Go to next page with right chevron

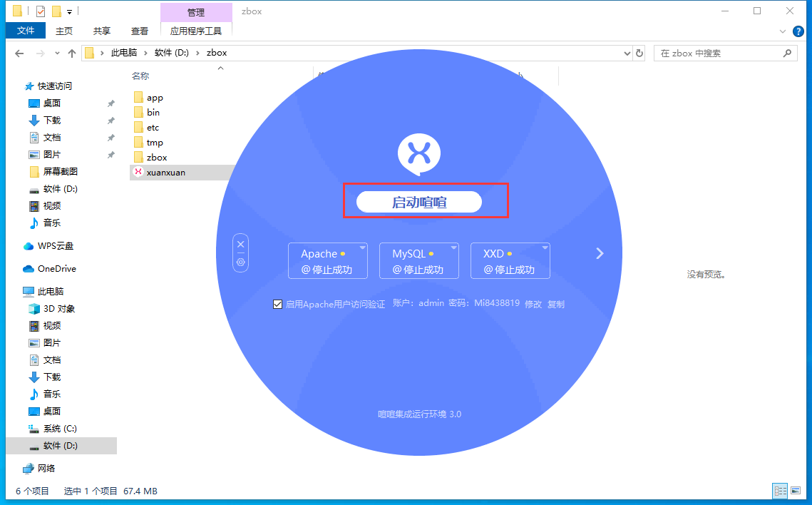[x=600, y=253]
